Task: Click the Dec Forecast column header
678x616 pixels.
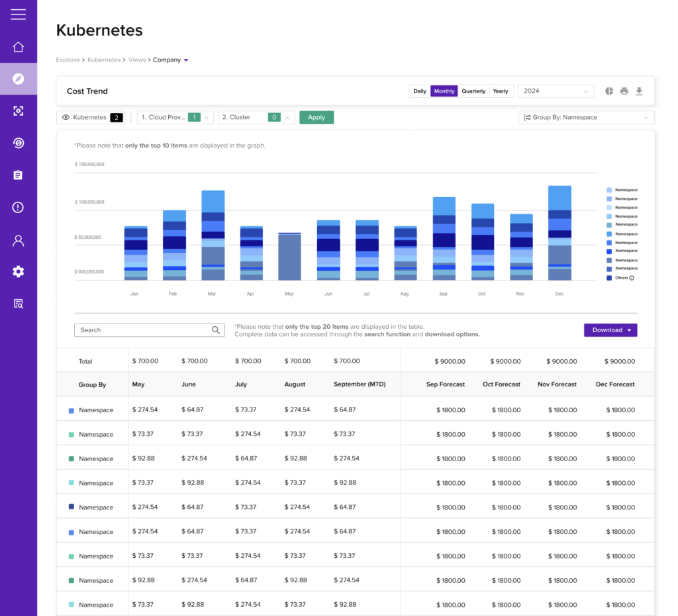Action: (x=615, y=384)
